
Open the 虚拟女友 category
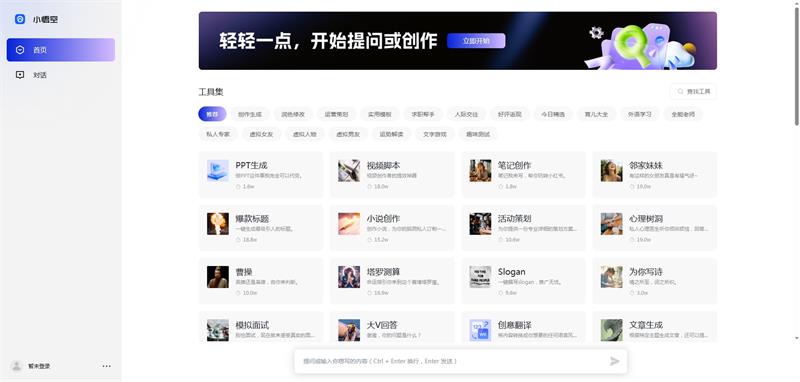click(x=261, y=134)
